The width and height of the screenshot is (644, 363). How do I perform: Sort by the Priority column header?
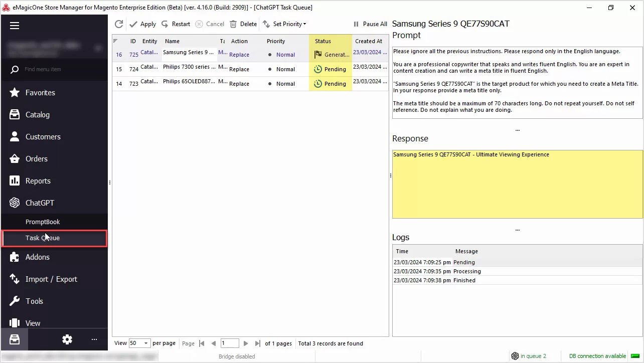coord(276,41)
